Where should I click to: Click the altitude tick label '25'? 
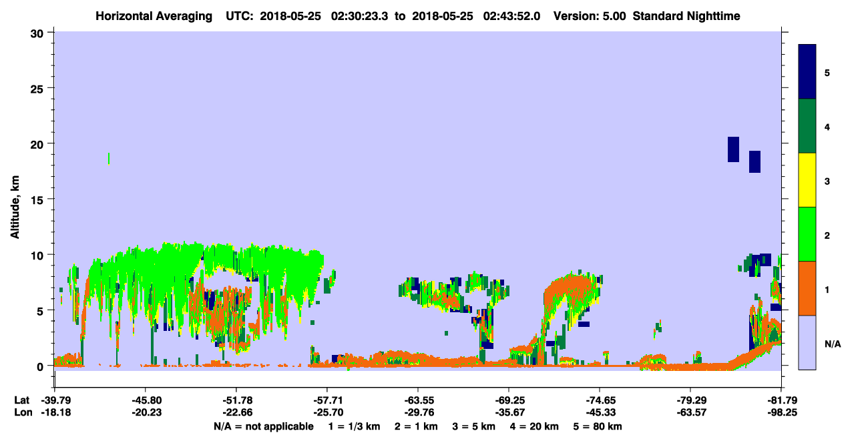point(39,88)
